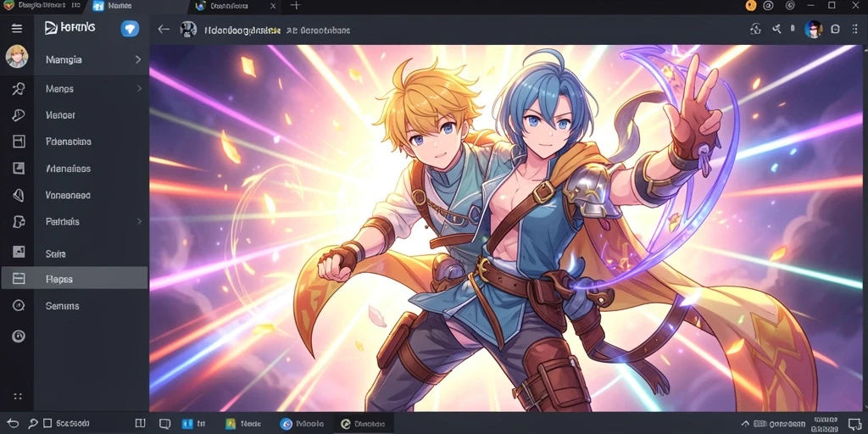868x434 pixels.
Task: Open the Menps sidebar item
Action: click(92, 88)
